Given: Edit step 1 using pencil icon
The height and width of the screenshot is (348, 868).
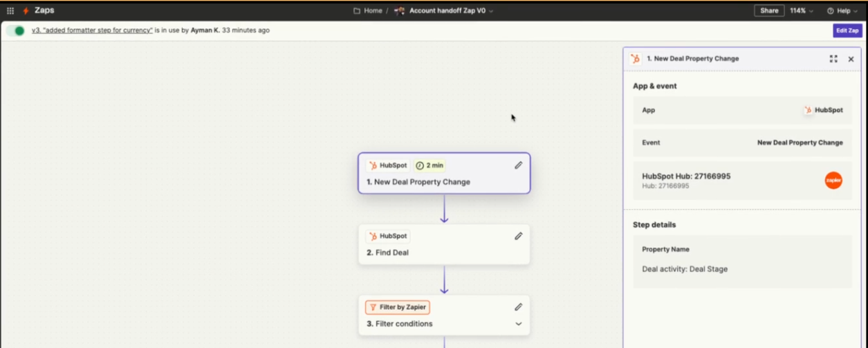Looking at the screenshot, I should point(519,165).
